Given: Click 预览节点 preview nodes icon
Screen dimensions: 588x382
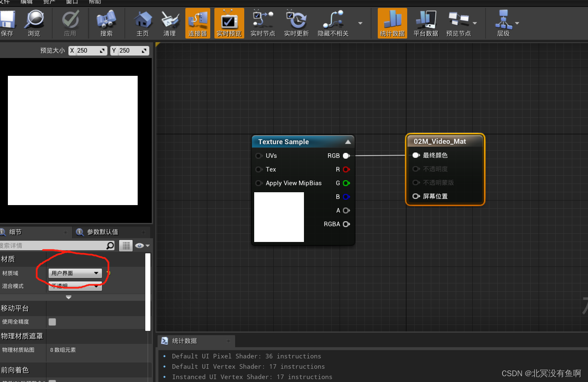Looking at the screenshot, I should coord(458,23).
